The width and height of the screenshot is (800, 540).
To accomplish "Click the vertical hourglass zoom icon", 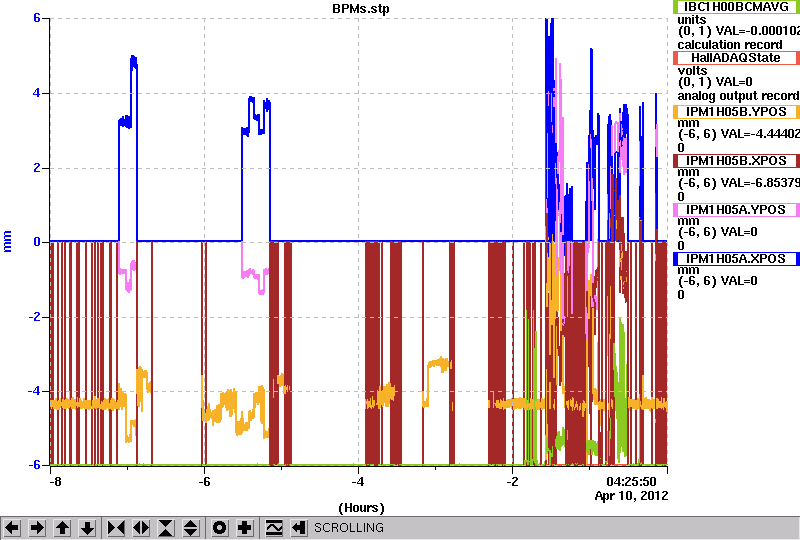I will point(166,528).
